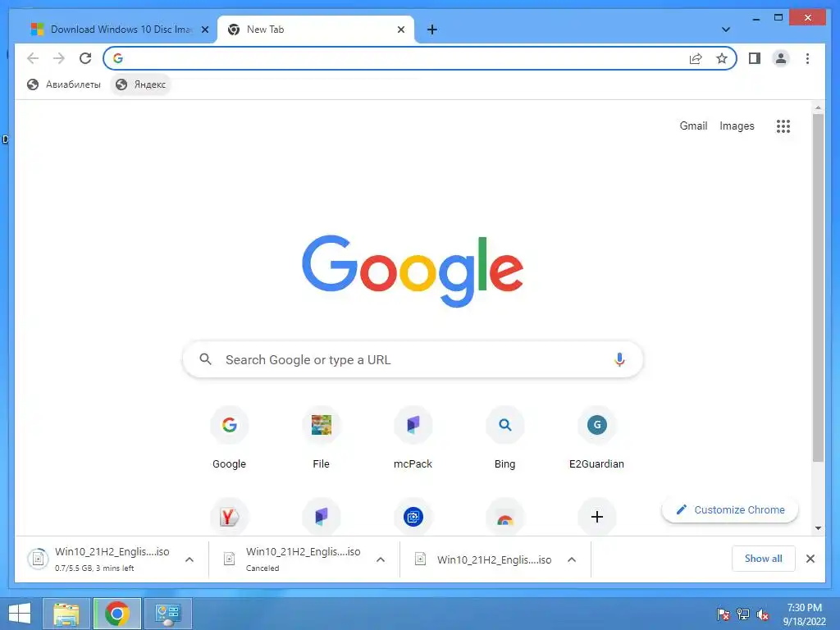Image resolution: width=840 pixels, height=630 pixels.
Task: Click the page vertical scrollbar thumb
Action: 818,287
